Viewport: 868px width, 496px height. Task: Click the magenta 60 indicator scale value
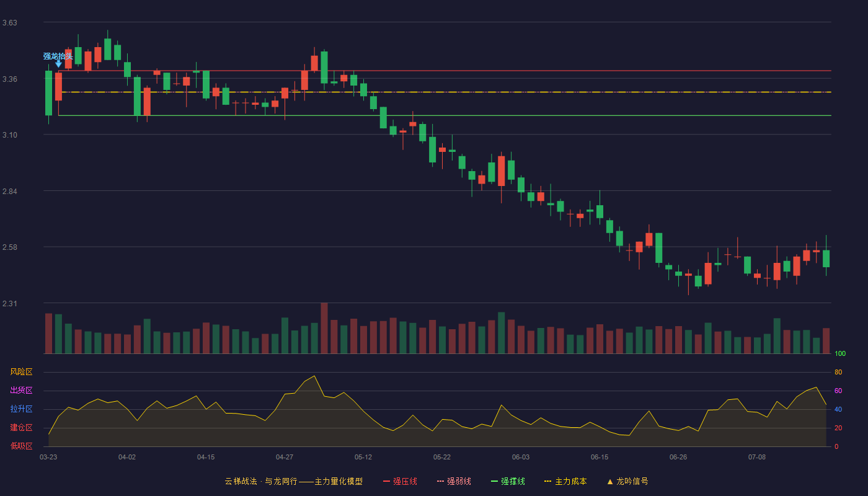click(838, 391)
